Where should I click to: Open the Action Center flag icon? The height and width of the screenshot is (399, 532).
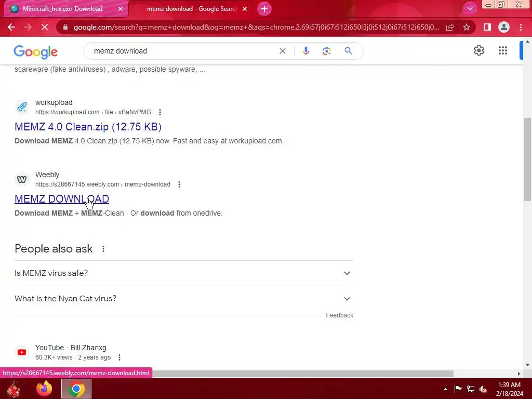click(458, 389)
